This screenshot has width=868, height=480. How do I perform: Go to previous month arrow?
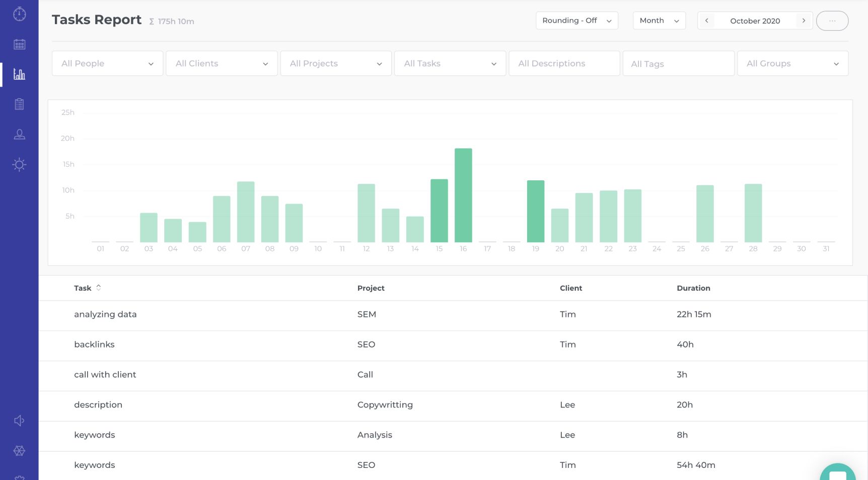pos(706,21)
